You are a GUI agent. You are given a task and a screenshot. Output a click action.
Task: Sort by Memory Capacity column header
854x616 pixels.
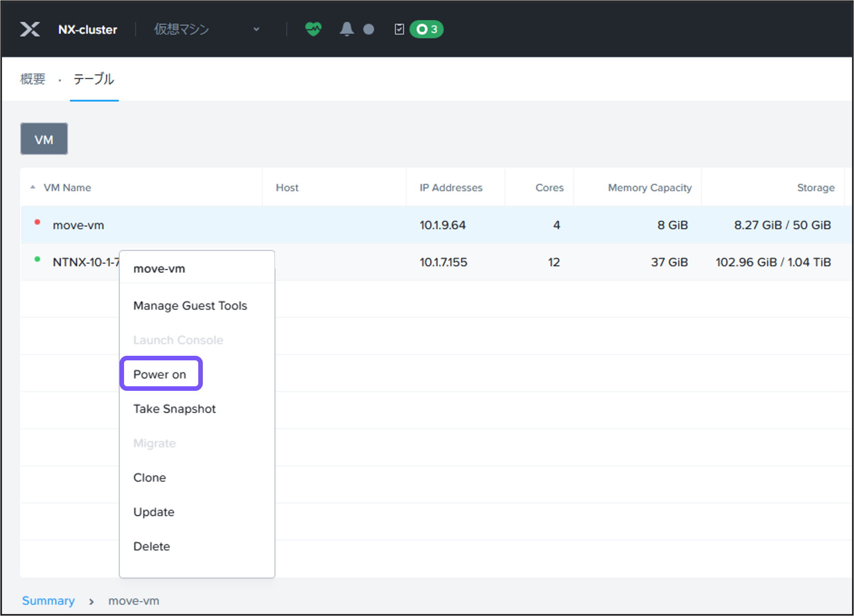(650, 188)
